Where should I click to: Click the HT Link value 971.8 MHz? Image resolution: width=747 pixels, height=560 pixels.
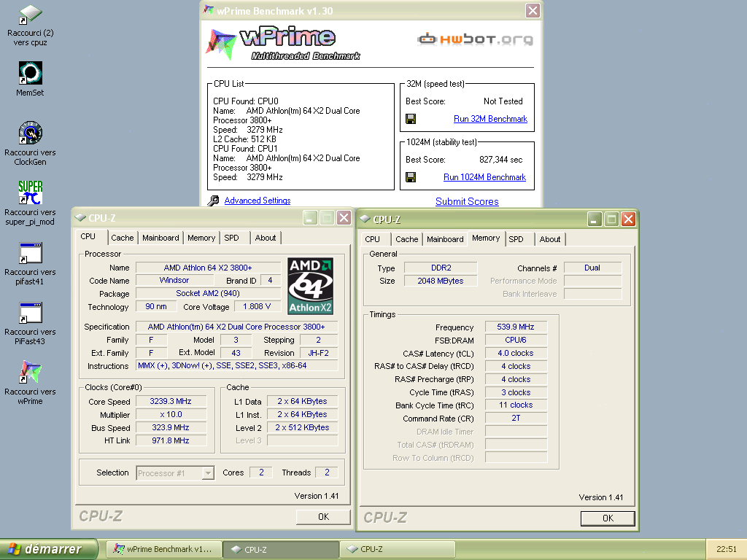171,440
